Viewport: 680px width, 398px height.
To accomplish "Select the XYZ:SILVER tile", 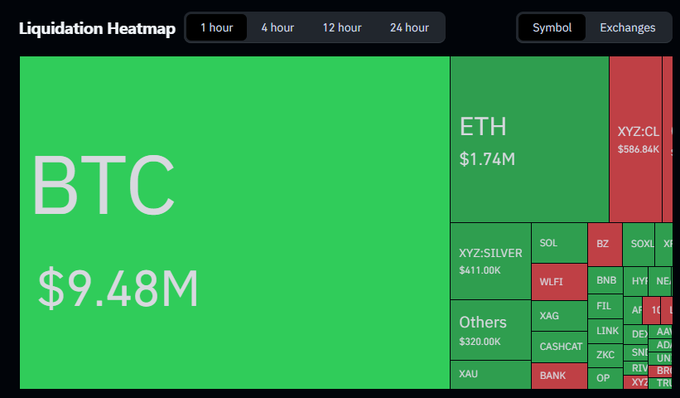I will tap(491, 261).
